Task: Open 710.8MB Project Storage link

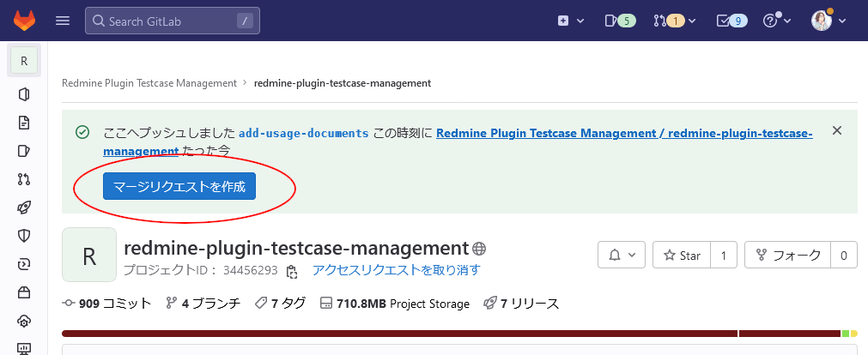Action: [395, 304]
